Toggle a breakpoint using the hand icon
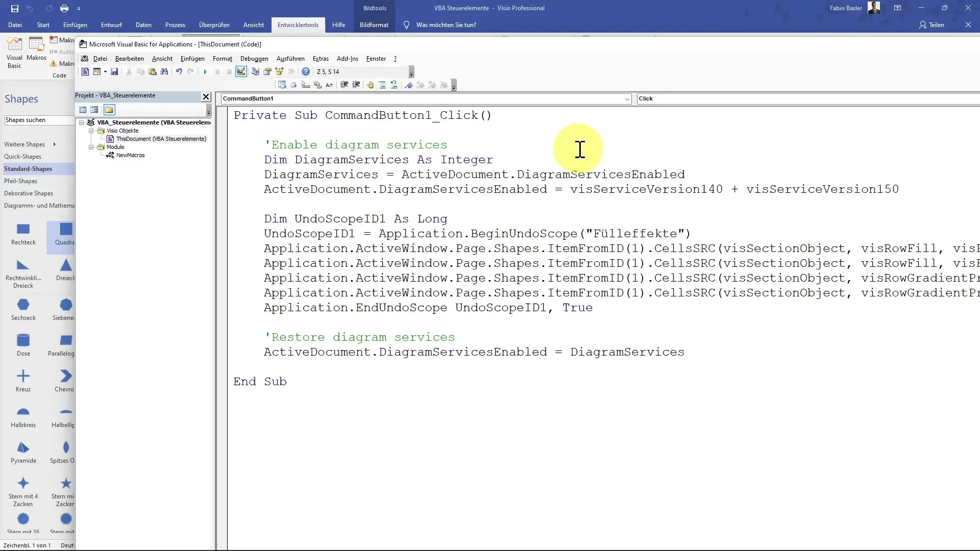Viewport: 980px width, 551px height. pyautogui.click(x=371, y=85)
